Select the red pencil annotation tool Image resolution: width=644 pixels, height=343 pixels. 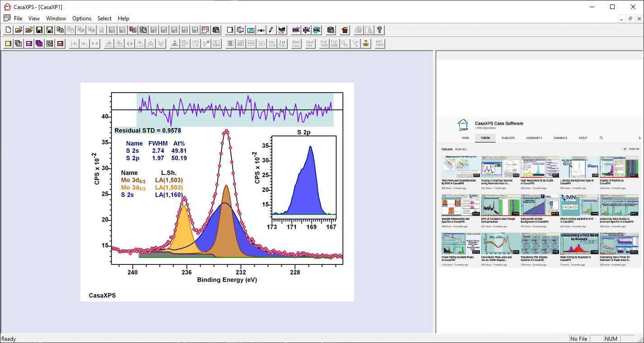(x=271, y=30)
